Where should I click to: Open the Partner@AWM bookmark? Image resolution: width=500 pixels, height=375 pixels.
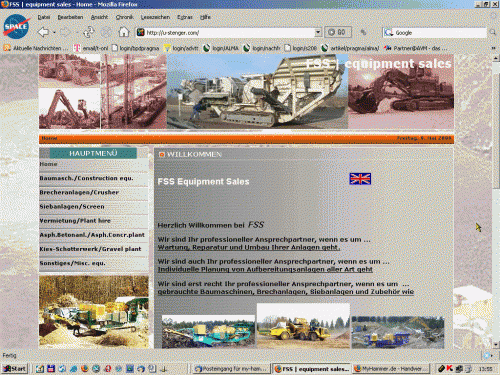tap(415, 48)
